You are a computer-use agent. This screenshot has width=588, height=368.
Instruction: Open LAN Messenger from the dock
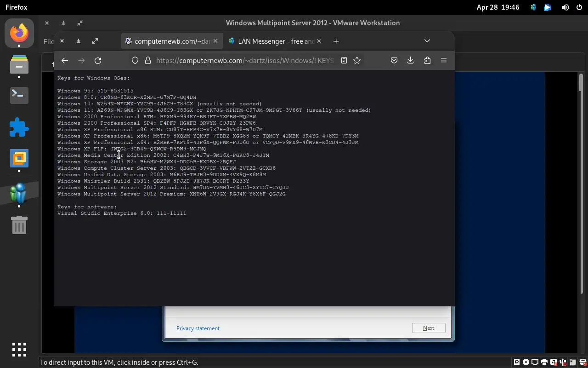point(19,193)
